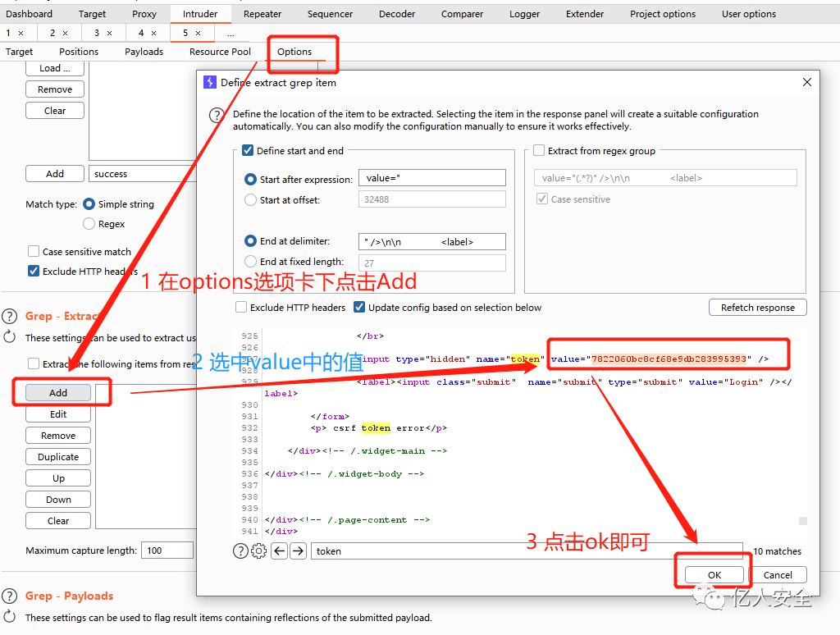
Task: Click the success new item field
Action: coord(143,174)
